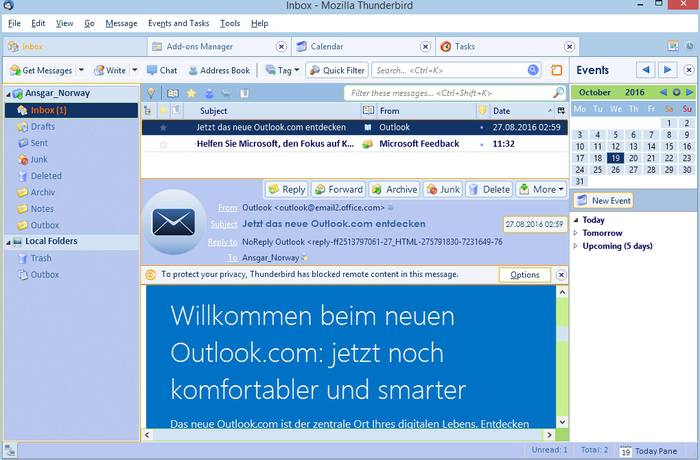
Task: Toggle tagged-only quick filter
Action: click(x=226, y=93)
